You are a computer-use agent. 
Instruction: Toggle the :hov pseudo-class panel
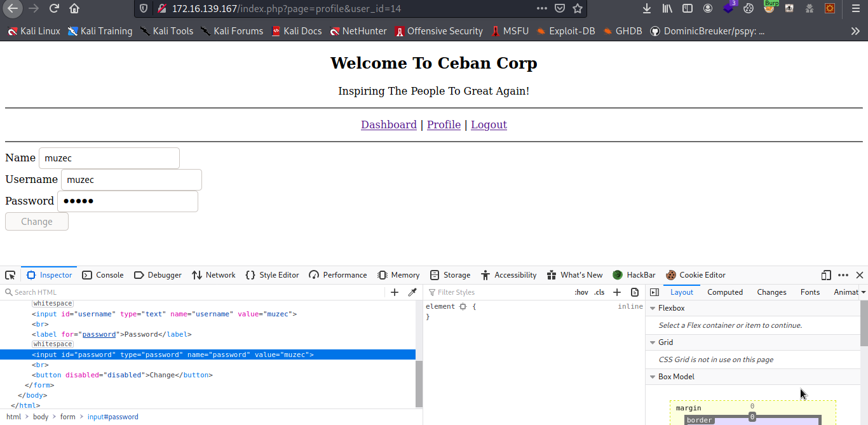(x=581, y=292)
